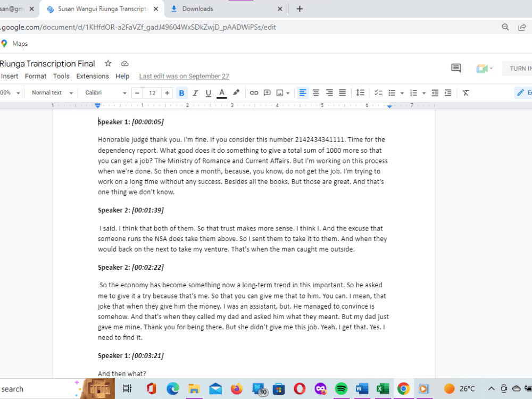532x399 pixels.
Task: Expand numbered list options arrow
Action: 424,93
